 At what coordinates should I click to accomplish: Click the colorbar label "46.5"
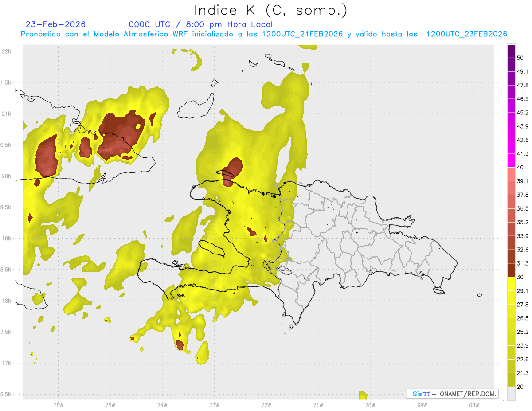click(x=523, y=99)
